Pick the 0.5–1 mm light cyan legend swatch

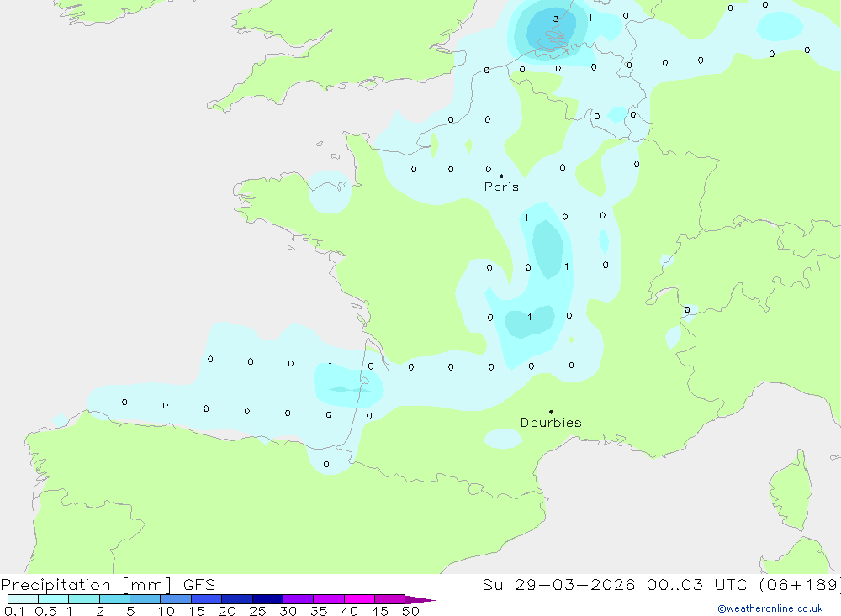coord(53,599)
